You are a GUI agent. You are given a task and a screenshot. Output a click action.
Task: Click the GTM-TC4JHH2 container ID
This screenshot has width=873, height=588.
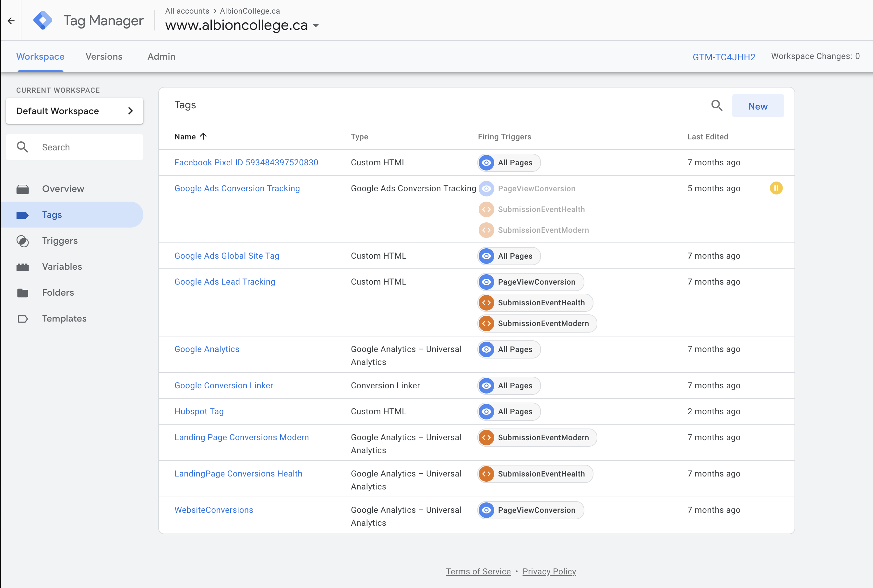click(724, 57)
